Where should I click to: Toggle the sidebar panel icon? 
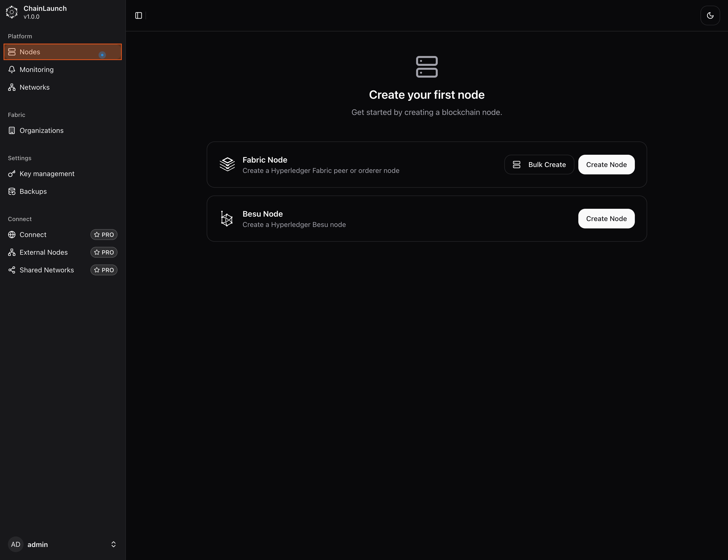pyautogui.click(x=138, y=16)
